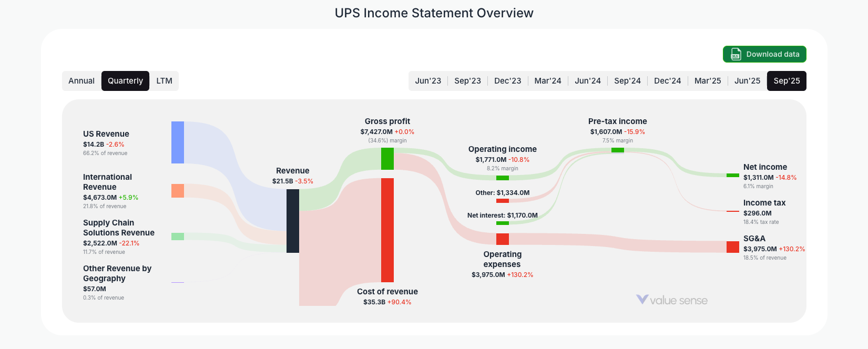Click the value sense logo

point(672,300)
